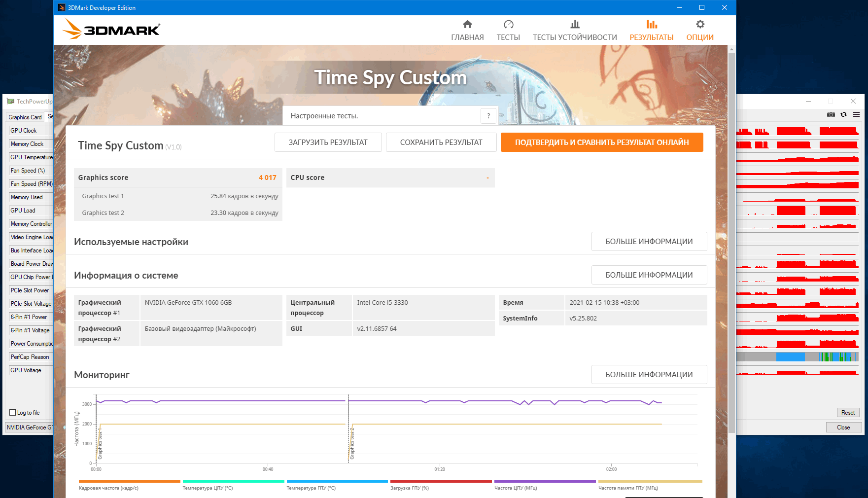Open the ТЕСТЫ gauge icon
This screenshot has width=868, height=498.
(508, 24)
